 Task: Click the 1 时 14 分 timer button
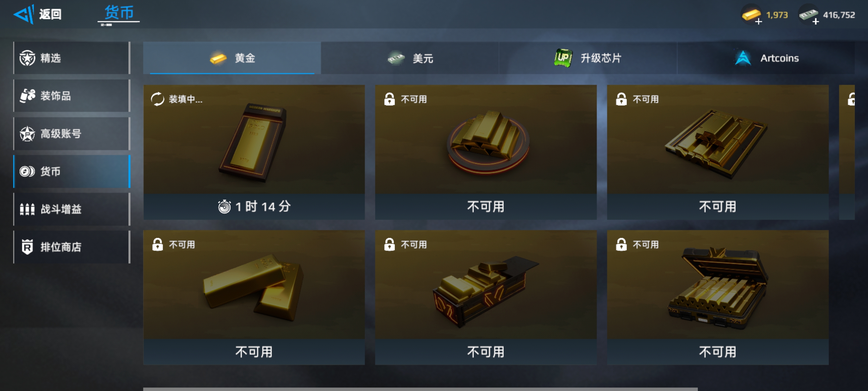click(x=254, y=206)
